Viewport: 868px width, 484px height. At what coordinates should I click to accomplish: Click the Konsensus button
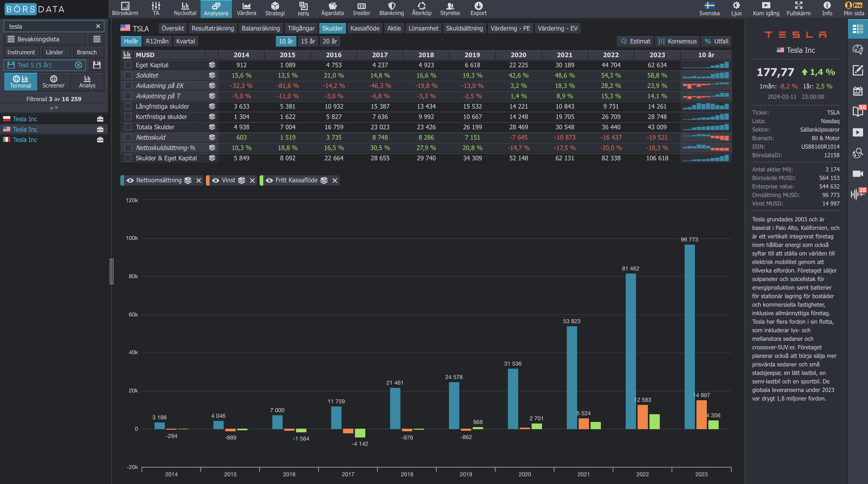point(677,41)
